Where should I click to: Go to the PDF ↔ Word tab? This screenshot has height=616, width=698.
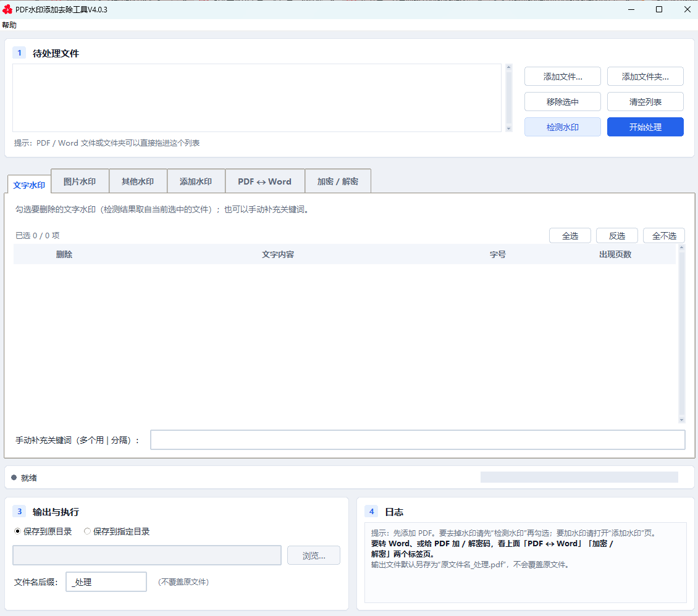coord(265,181)
